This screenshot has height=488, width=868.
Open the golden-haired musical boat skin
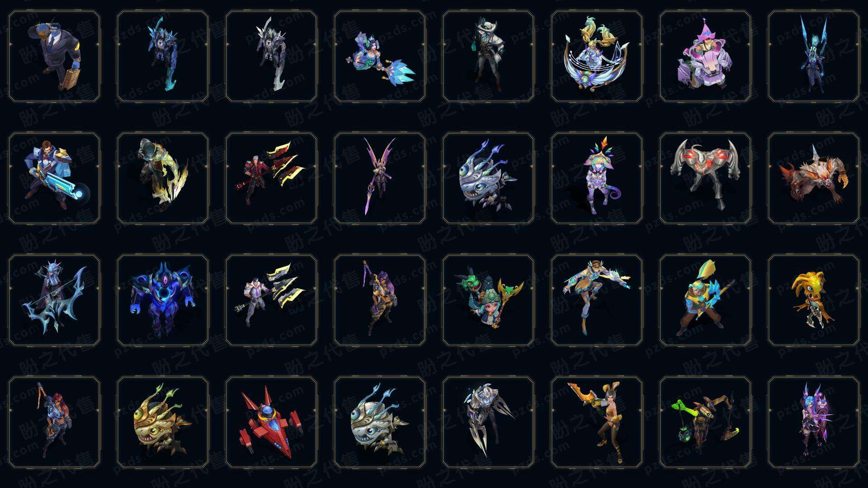(597, 56)
